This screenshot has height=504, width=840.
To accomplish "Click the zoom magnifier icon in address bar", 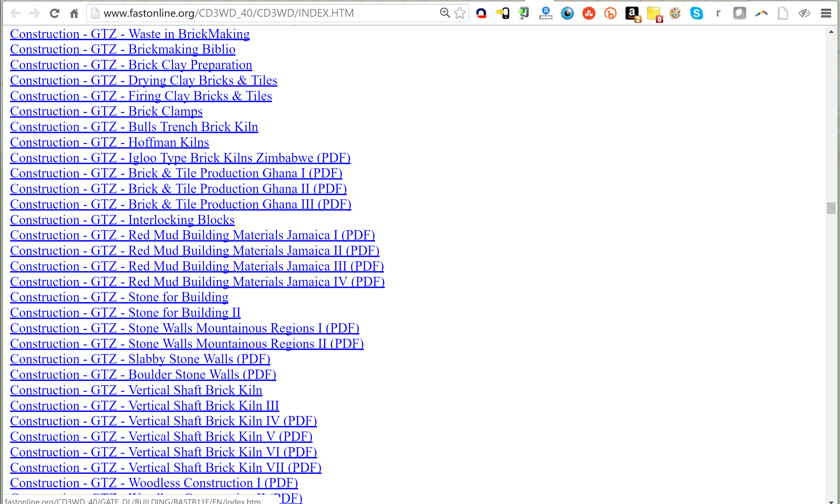I will point(444,13).
